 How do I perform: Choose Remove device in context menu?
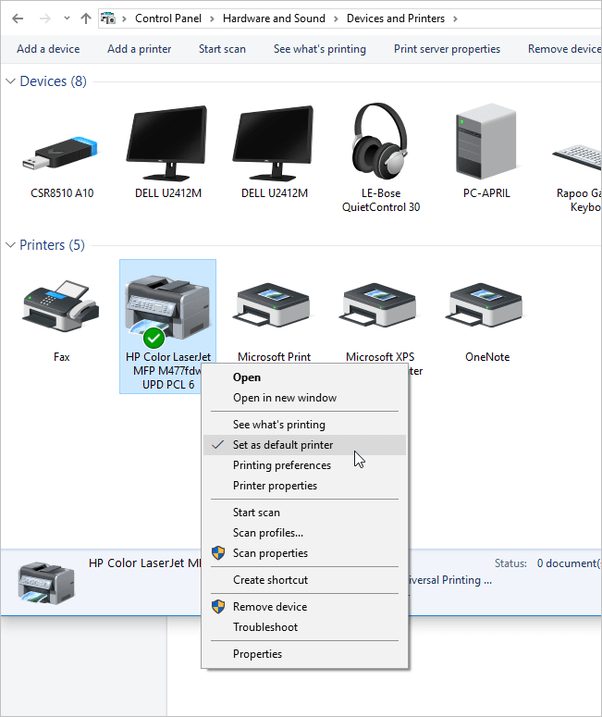tap(304, 607)
